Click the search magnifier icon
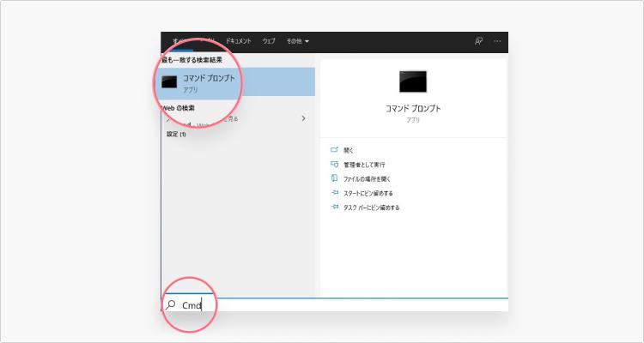 pyautogui.click(x=171, y=305)
